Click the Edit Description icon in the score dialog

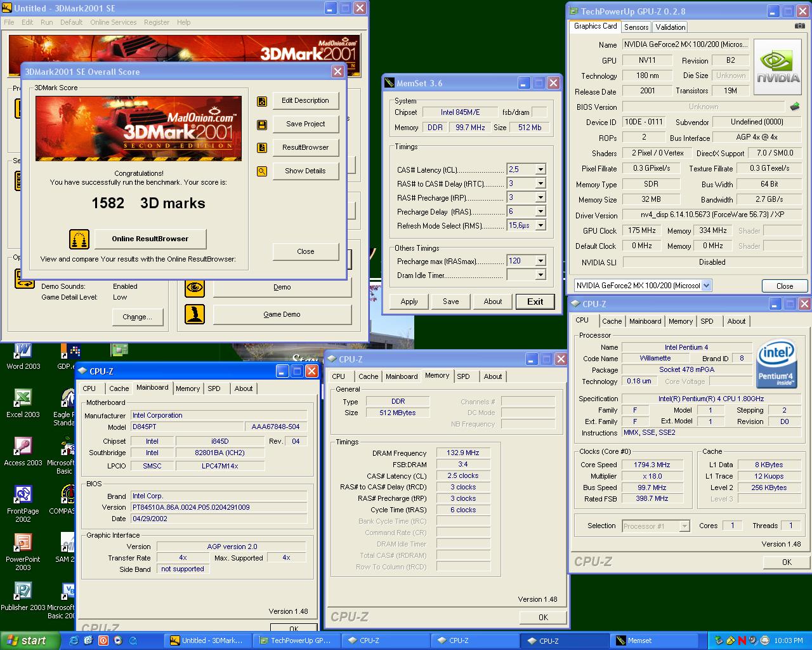pyautogui.click(x=261, y=101)
